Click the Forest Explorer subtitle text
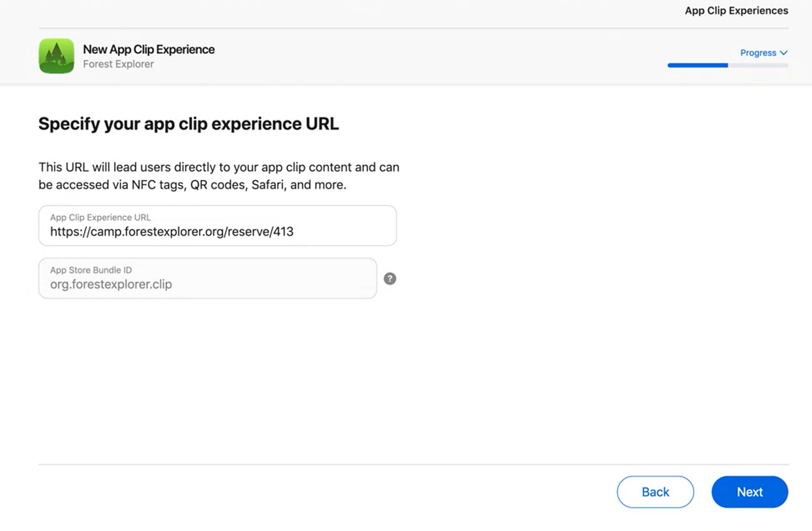Image resolution: width=812 pixels, height=531 pixels. pyautogui.click(x=118, y=64)
